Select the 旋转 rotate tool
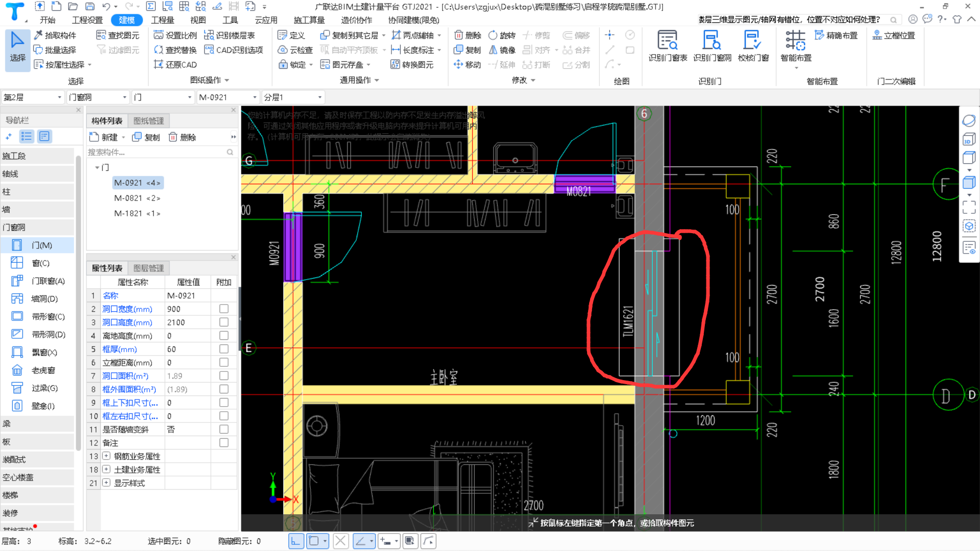Image resolution: width=980 pixels, height=551 pixels. (x=502, y=35)
